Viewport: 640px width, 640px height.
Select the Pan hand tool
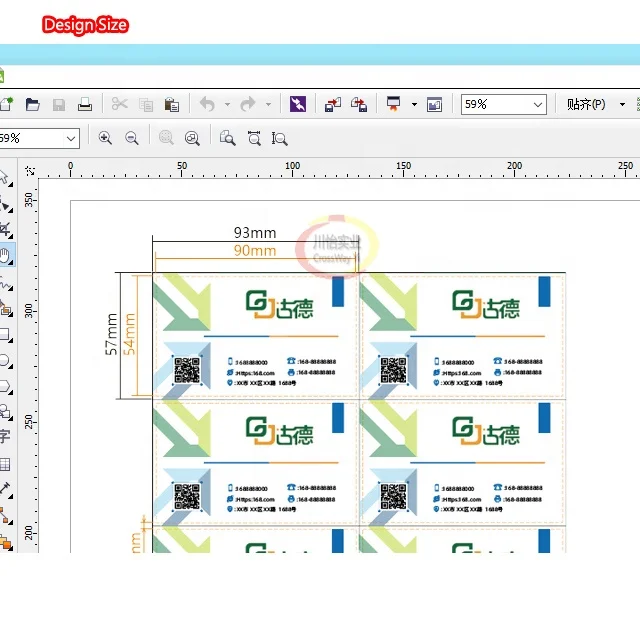click(x=6, y=256)
